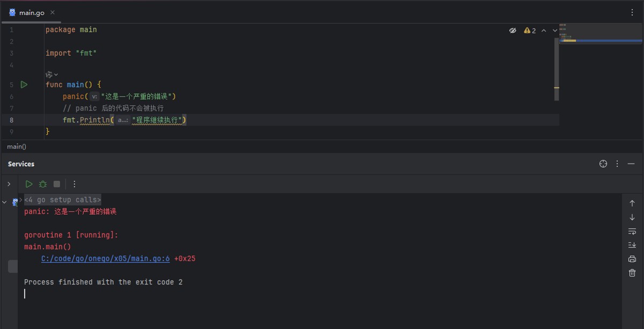Click the green Run icon in Services toolbar

click(29, 184)
